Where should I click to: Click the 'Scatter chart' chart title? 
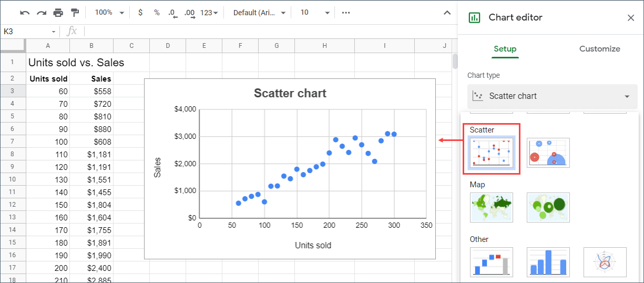pos(290,94)
